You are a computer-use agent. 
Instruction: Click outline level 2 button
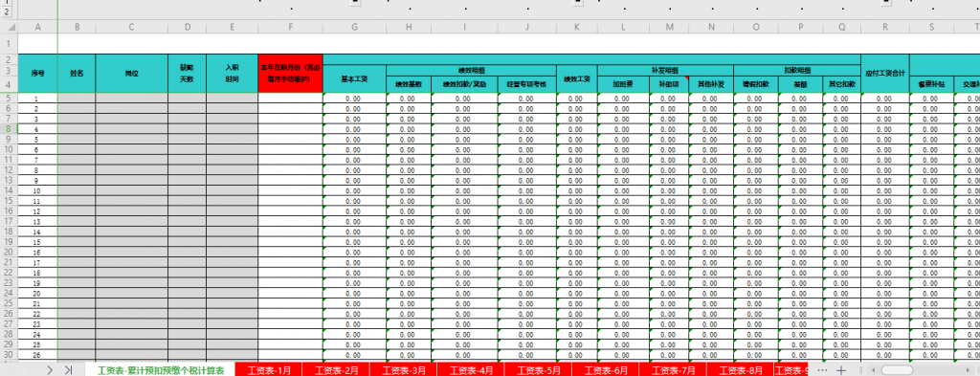coord(7,11)
